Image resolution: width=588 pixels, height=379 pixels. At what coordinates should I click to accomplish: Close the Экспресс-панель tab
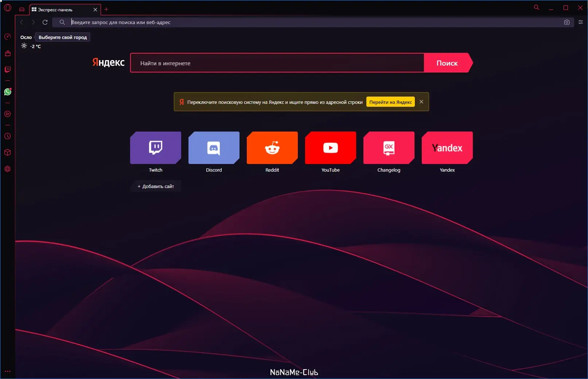[x=95, y=10]
